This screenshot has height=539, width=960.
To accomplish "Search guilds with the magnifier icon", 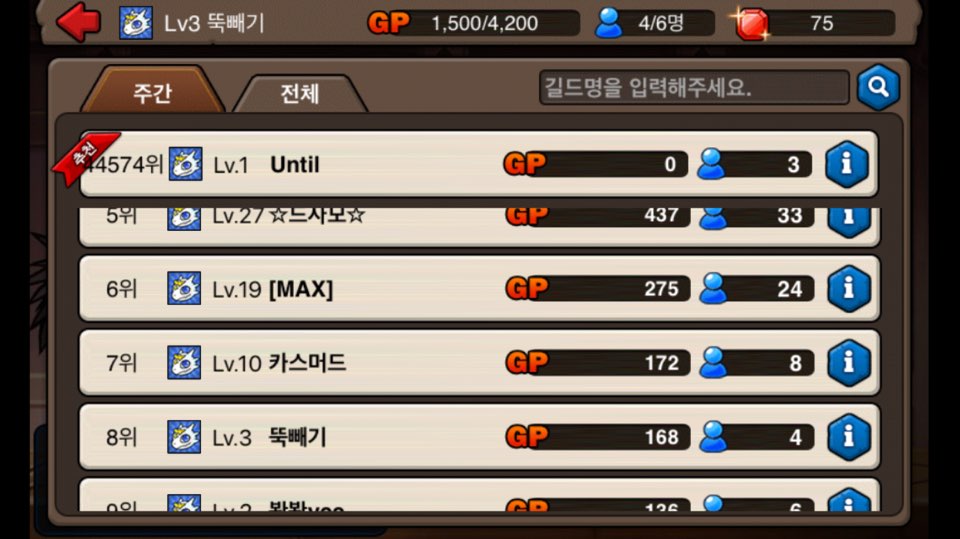I will 878,87.
